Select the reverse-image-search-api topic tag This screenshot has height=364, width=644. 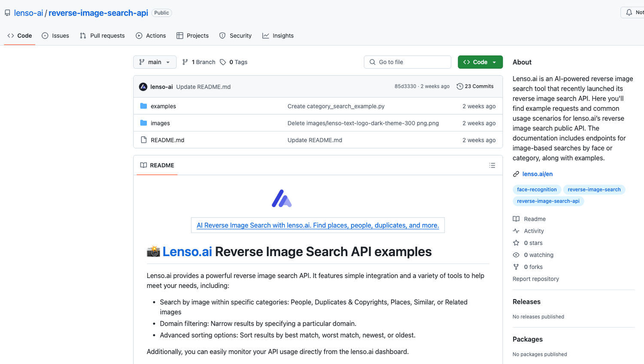[548, 201]
